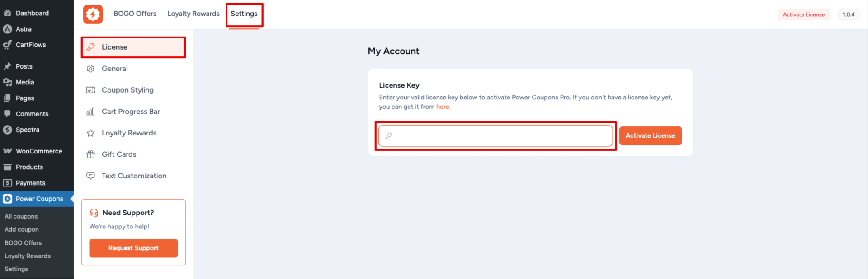Image resolution: width=868 pixels, height=279 pixels.
Task: Open the Posts menu label
Action: 24,66
